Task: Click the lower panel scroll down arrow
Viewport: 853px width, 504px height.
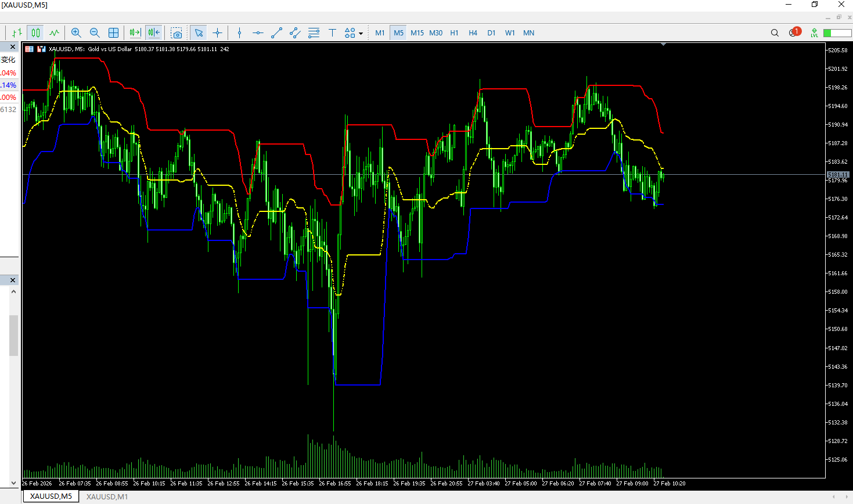Action: pyautogui.click(x=13, y=483)
